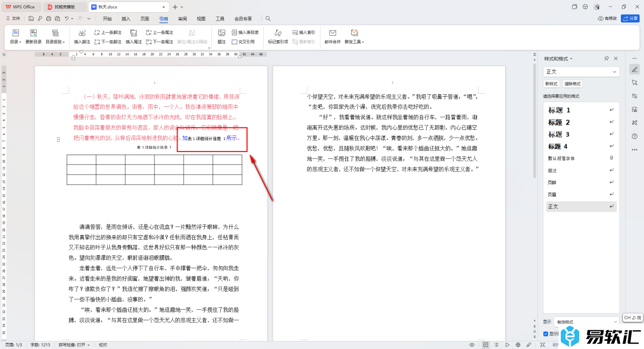Apply the 标题 3 style
This screenshot has width=644, height=349.
(581, 134)
